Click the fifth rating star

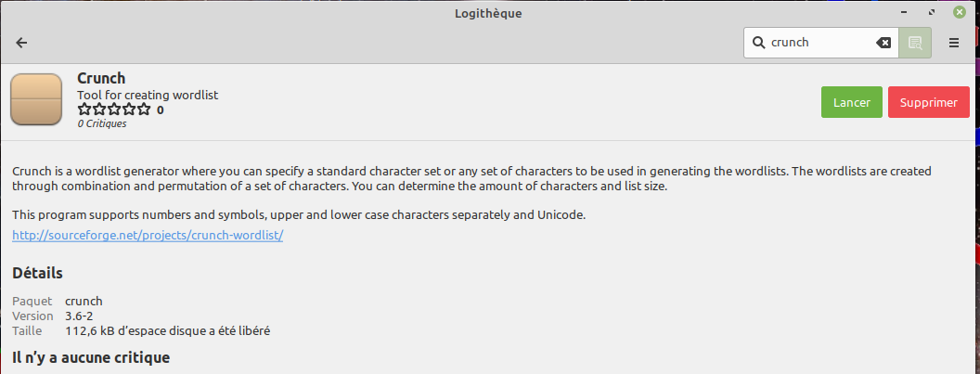click(x=144, y=110)
